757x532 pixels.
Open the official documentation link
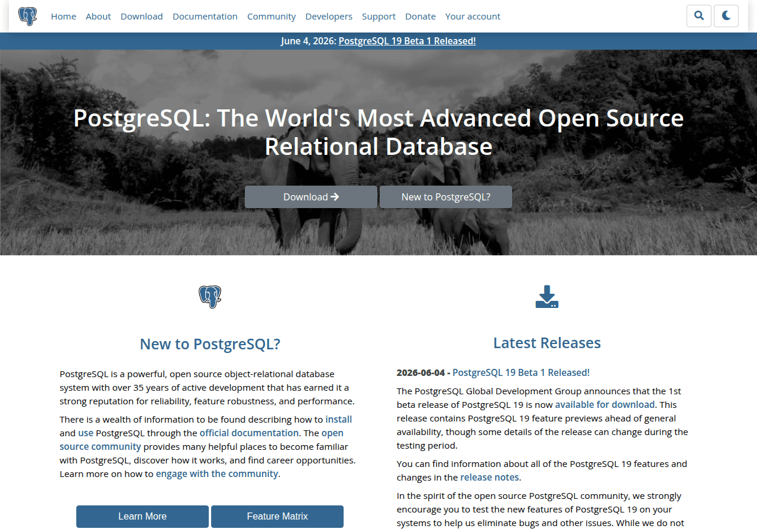[x=249, y=433]
